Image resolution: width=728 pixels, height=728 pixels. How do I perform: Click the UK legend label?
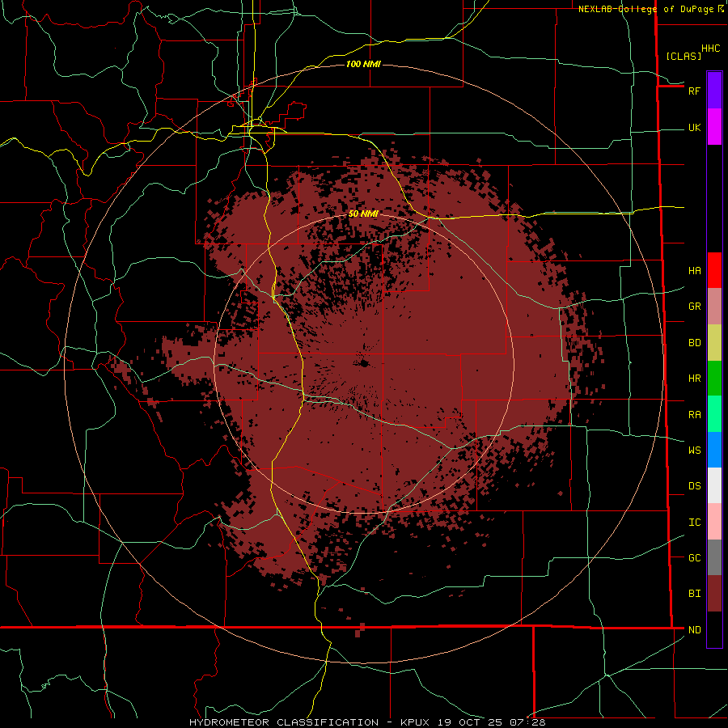694,127
